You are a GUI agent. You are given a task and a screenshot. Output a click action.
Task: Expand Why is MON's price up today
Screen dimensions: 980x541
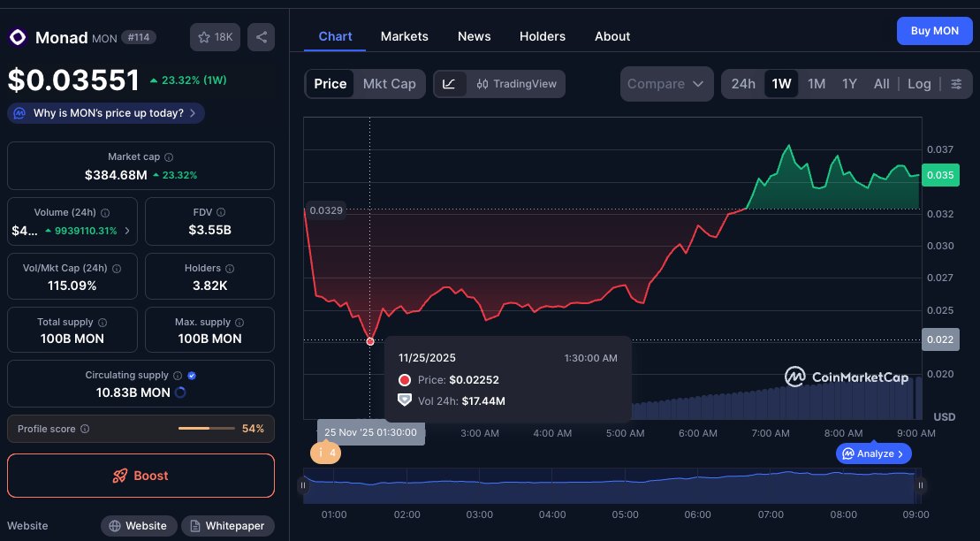click(106, 113)
